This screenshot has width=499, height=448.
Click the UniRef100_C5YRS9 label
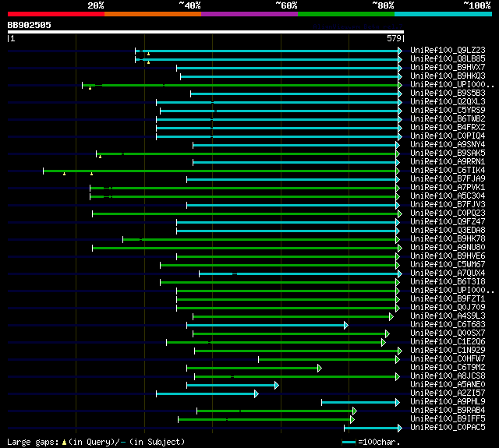coord(448,111)
